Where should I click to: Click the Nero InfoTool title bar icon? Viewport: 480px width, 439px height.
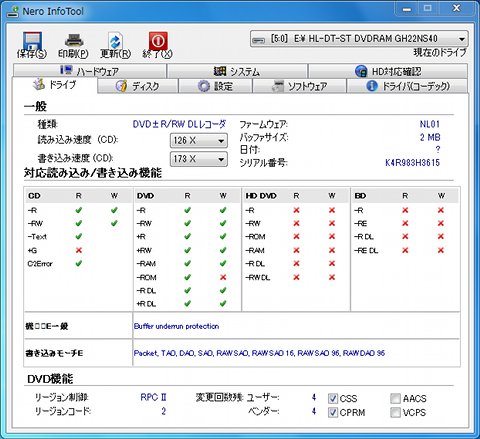point(13,11)
